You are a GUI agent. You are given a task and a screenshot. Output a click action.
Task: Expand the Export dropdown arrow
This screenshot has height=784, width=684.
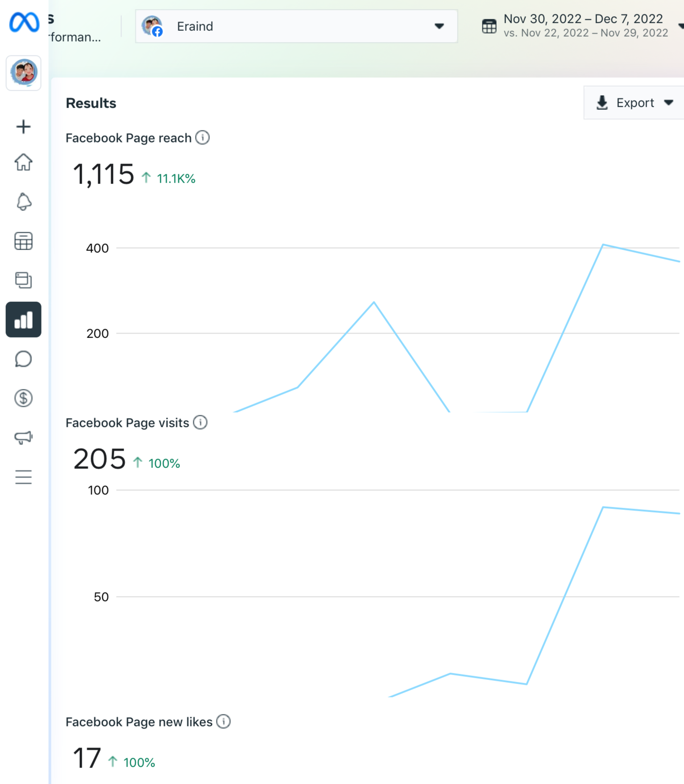(668, 103)
